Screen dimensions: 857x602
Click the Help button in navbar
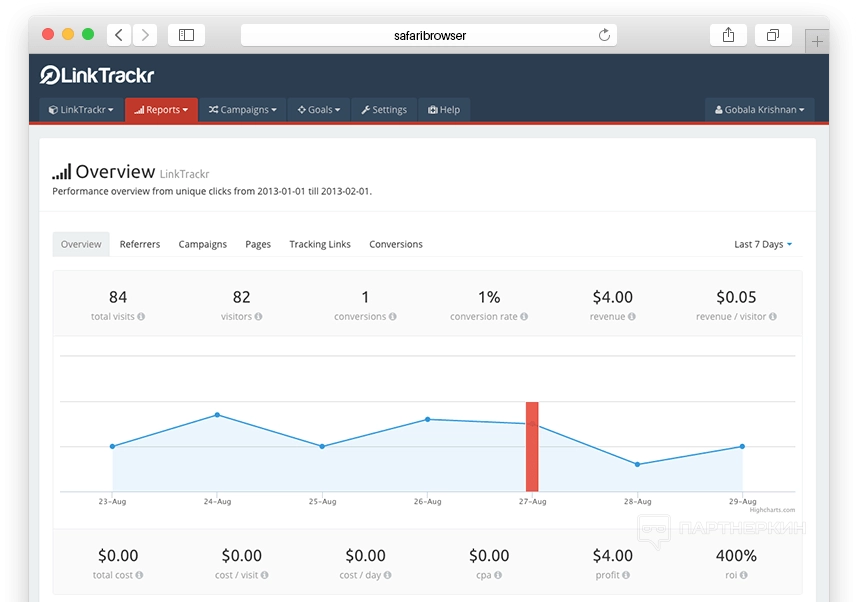coord(444,110)
